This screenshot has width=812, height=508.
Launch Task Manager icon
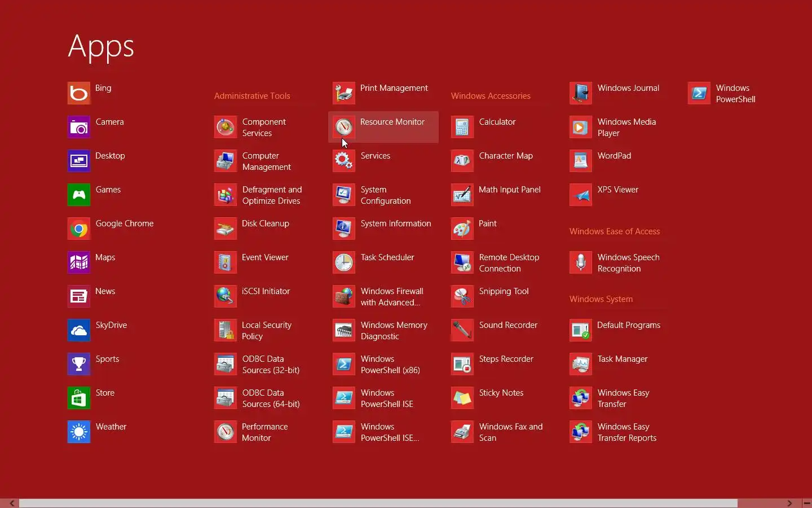tap(581, 364)
